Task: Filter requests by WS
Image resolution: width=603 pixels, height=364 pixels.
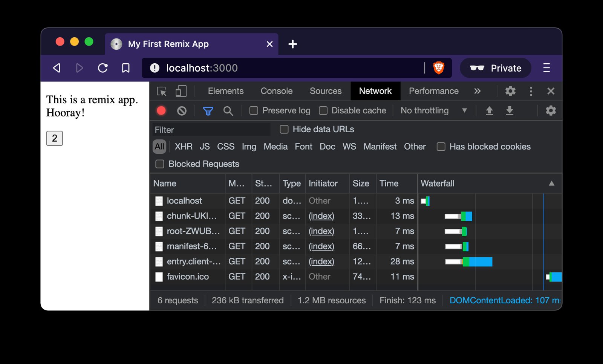Action: tap(349, 147)
